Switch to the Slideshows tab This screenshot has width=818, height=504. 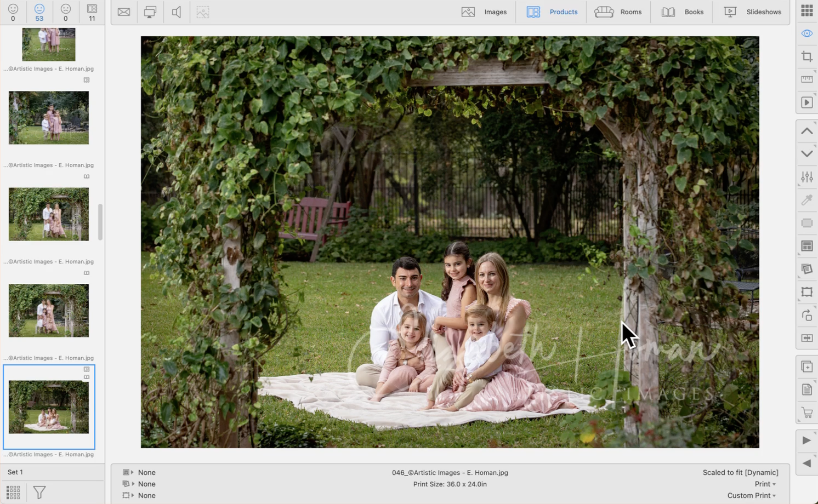(753, 12)
